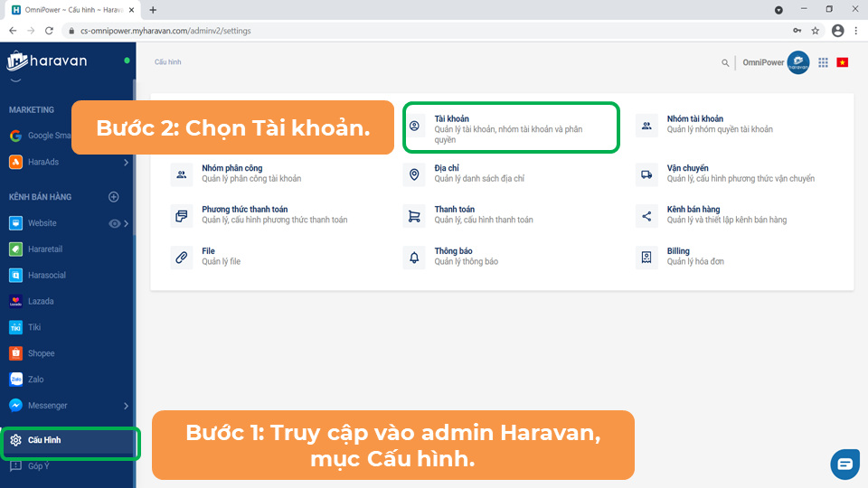
Task: Click the password key icon
Action: pos(797,31)
